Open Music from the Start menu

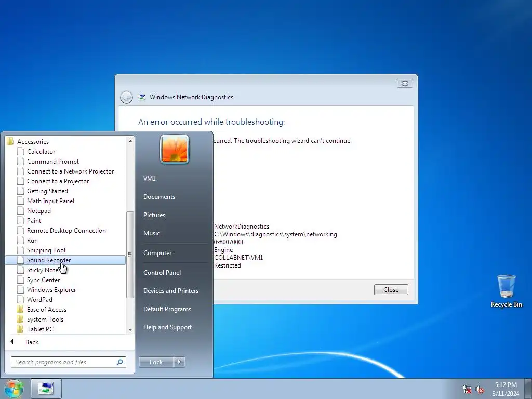tap(152, 233)
